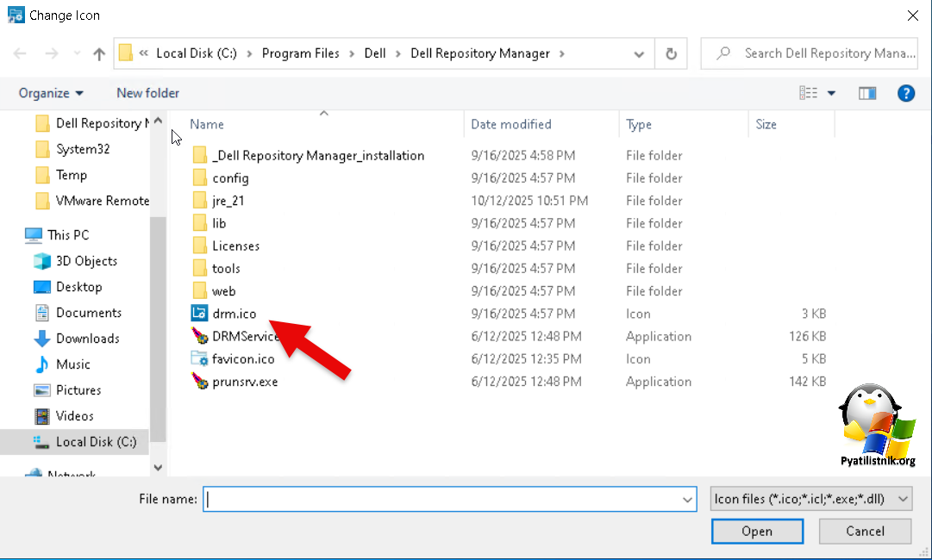Open the Organize menu
Image resolution: width=932 pixels, height=560 pixels.
click(x=52, y=93)
